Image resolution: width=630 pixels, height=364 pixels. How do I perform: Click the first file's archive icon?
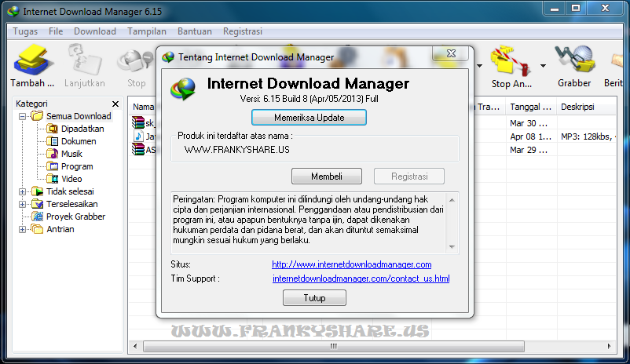(x=137, y=122)
